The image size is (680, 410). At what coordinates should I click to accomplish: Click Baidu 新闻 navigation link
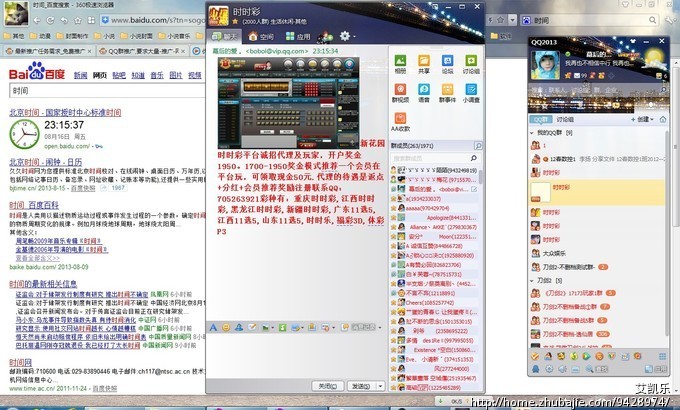coord(80,75)
